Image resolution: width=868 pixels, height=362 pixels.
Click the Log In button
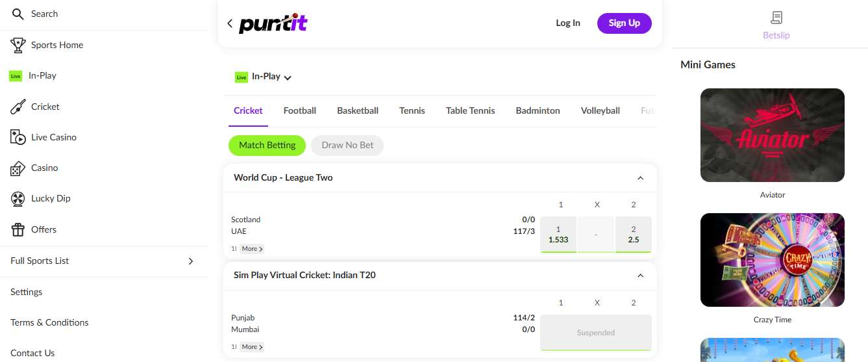pos(568,23)
